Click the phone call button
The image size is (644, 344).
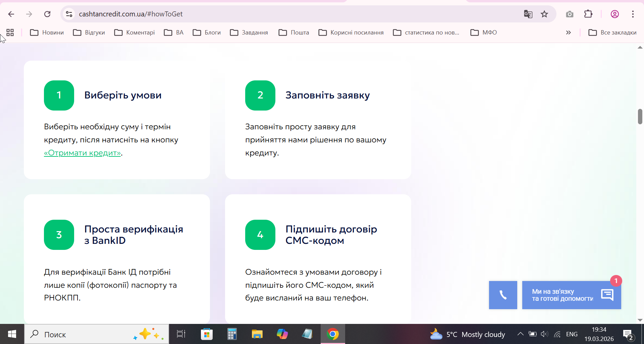click(x=503, y=295)
